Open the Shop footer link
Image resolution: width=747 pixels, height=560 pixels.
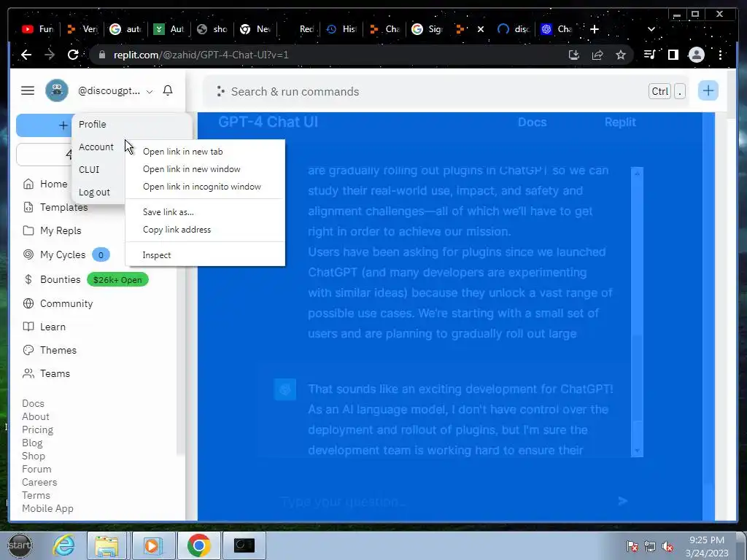tap(34, 456)
